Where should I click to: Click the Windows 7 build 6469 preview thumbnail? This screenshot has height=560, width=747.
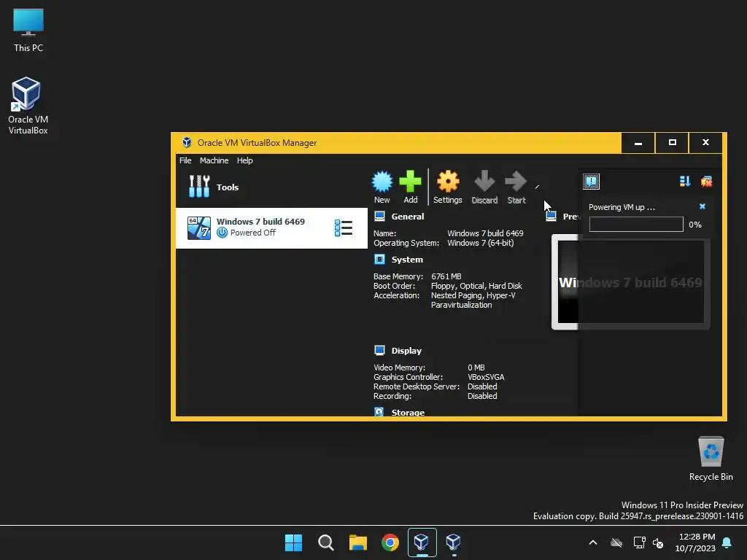630,282
